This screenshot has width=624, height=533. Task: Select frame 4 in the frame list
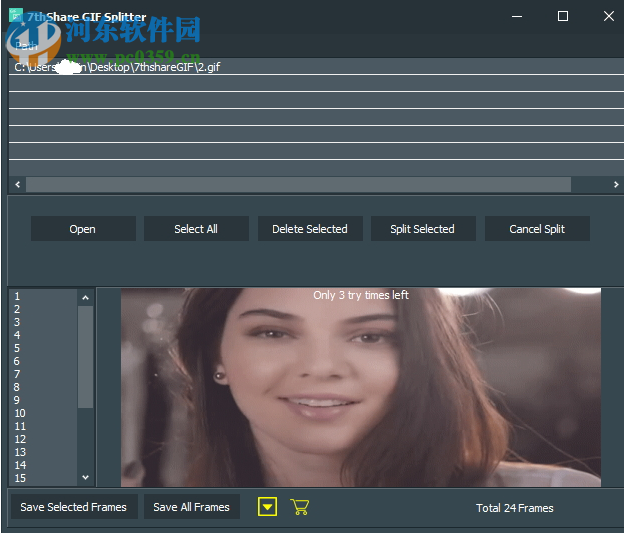point(43,335)
